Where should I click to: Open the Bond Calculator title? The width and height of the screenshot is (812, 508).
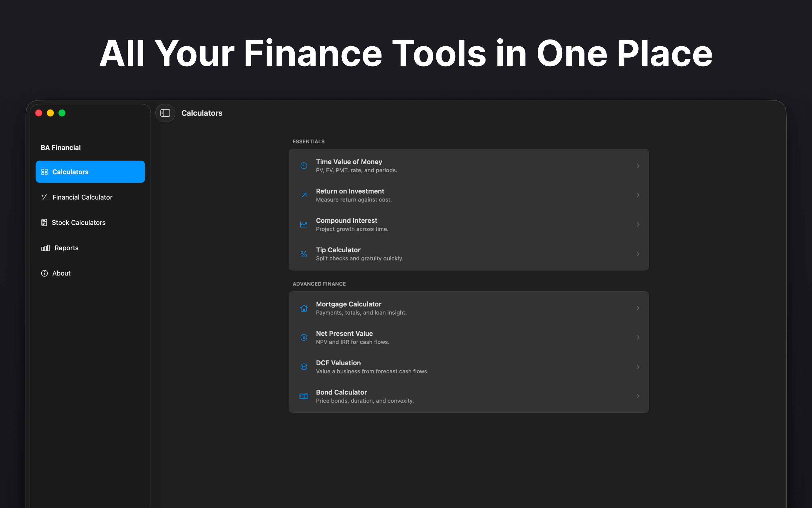[341, 392]
